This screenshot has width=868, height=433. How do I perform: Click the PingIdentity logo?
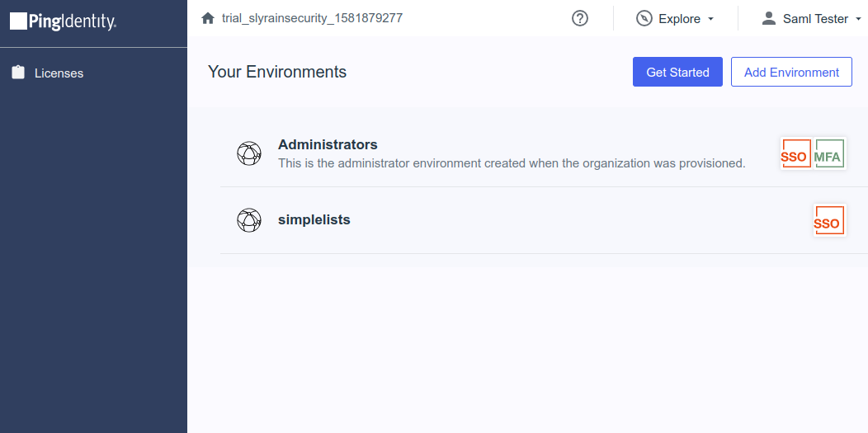pos(63,21)
